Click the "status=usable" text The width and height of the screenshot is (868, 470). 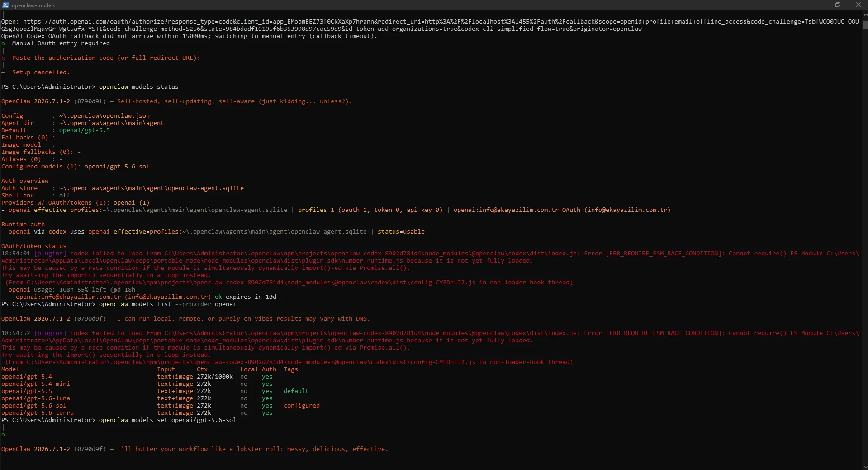(401, 232)
